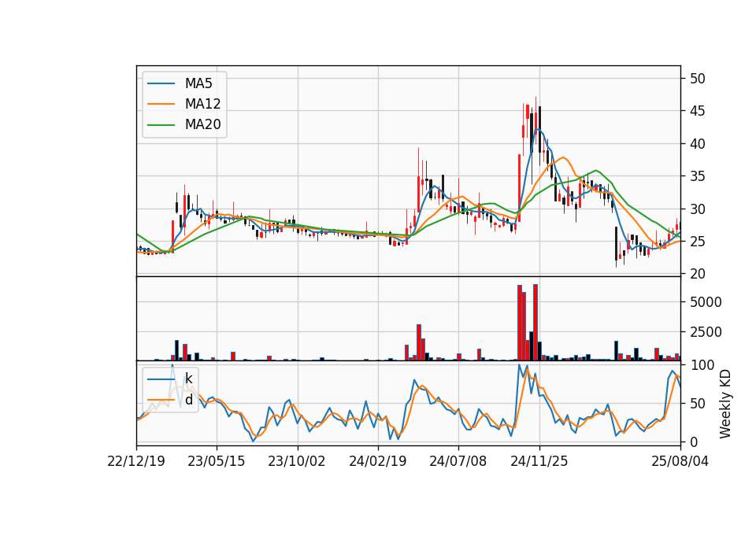
Task: Click the Weekly KD axis label
Action: [x=725, y=404]
